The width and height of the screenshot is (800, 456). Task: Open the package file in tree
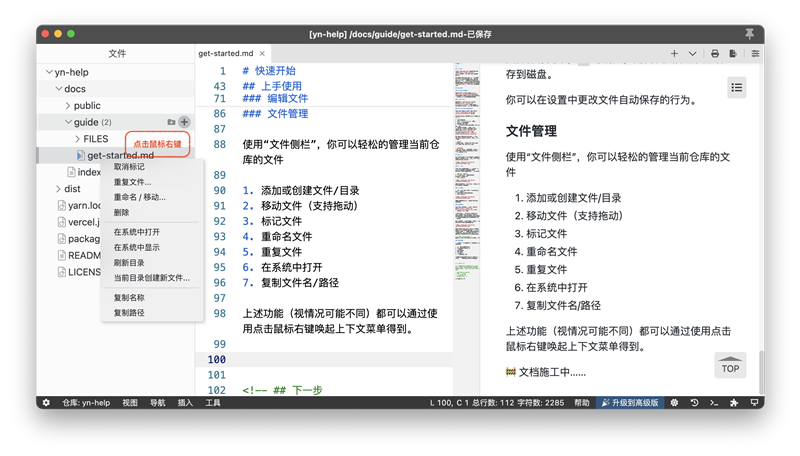(x=79, y=239)
